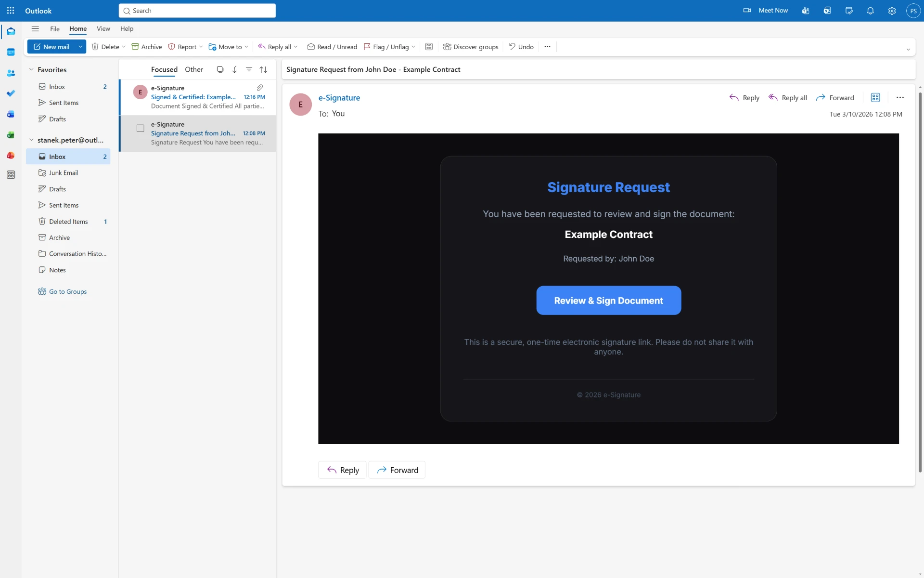The image size is (924, 578).
Task: Click Undo in the ribbon
Action: point(521,47)
